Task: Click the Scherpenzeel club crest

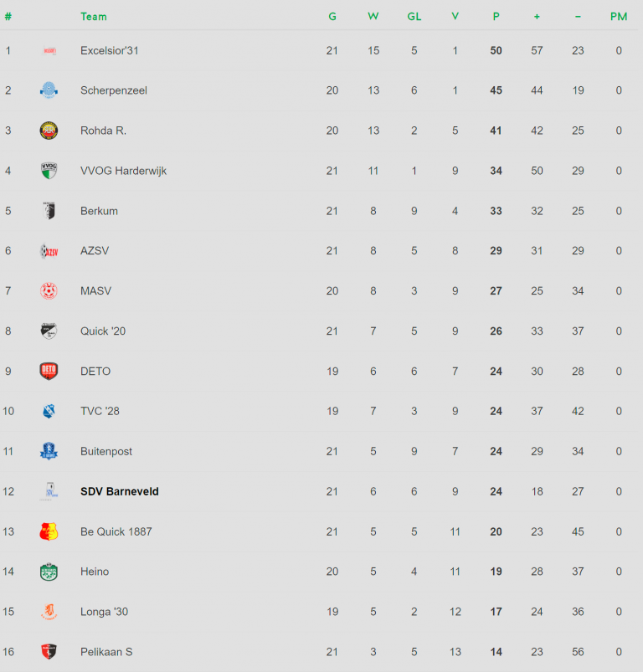Action: (49, 90)
